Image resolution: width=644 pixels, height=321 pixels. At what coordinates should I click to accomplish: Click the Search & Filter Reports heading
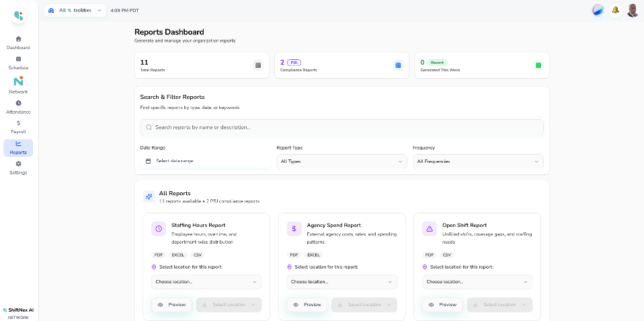[173, 97]
